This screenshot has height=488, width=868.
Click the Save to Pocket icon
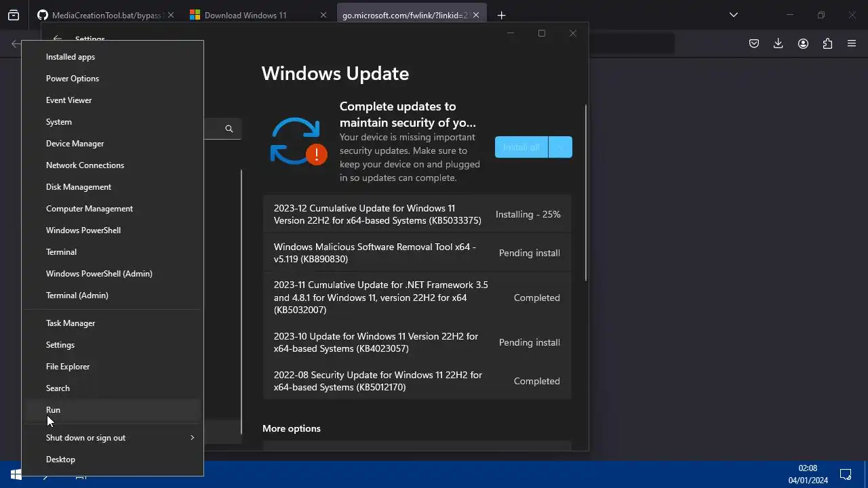pos(753,43)
